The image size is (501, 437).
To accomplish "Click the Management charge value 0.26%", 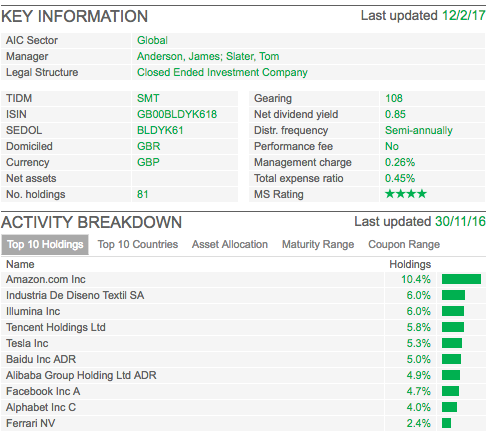I will pyautogui.click(x=400, y=162).
